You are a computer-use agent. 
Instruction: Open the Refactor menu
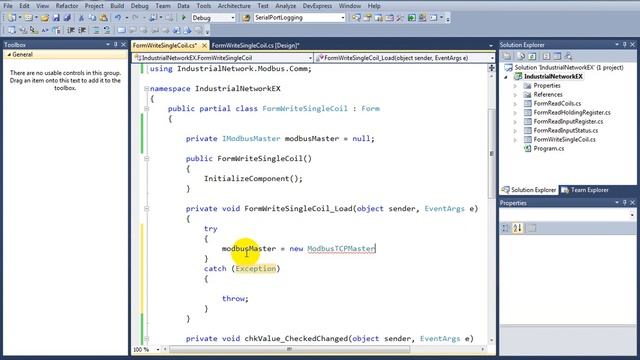[x=67, y=6]
